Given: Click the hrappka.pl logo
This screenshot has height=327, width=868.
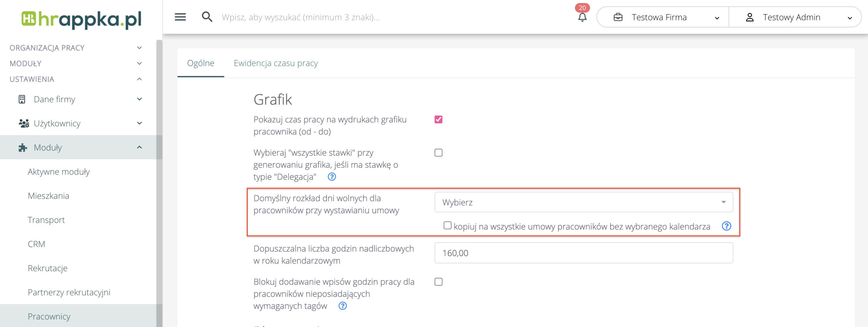Looking at the screenshot, I should point(81,19).
